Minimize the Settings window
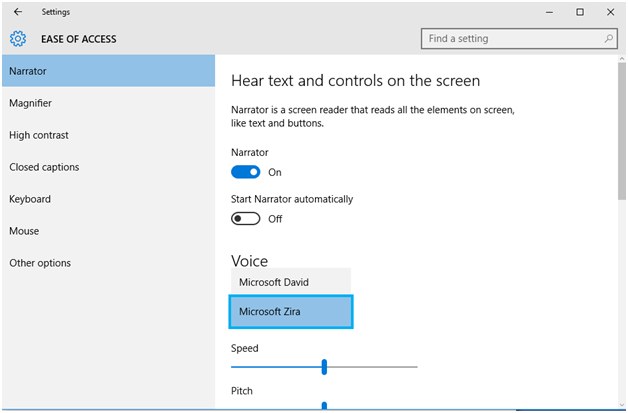The width and height of the screenshot is (628, 413). pyautogui.click(x=549, y=12)
